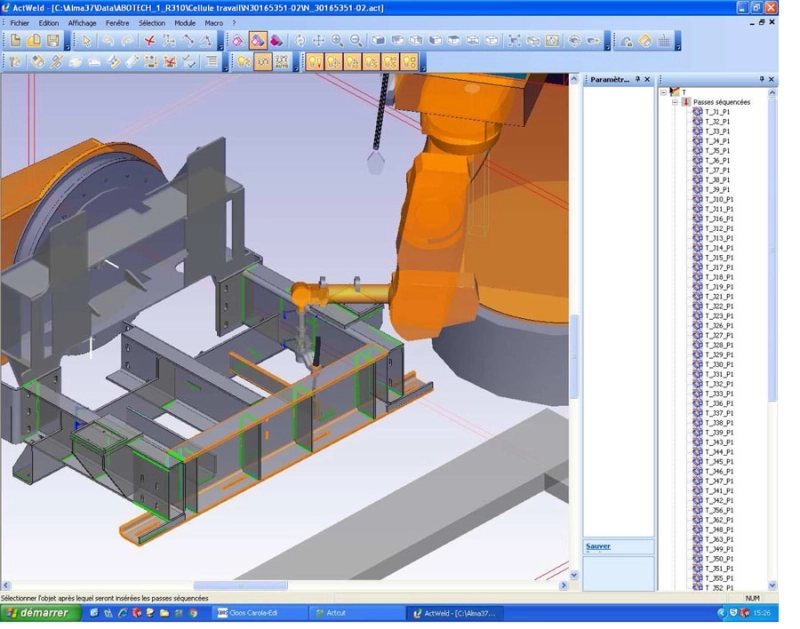This screenshot has width=800, height=629.
Task: Click the red delete scissors icon
Action: pyautogui.click(x=149, y=40)
